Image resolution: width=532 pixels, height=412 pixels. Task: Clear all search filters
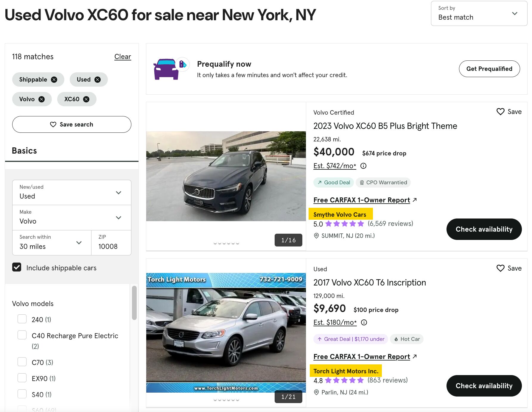coord(123,57)
